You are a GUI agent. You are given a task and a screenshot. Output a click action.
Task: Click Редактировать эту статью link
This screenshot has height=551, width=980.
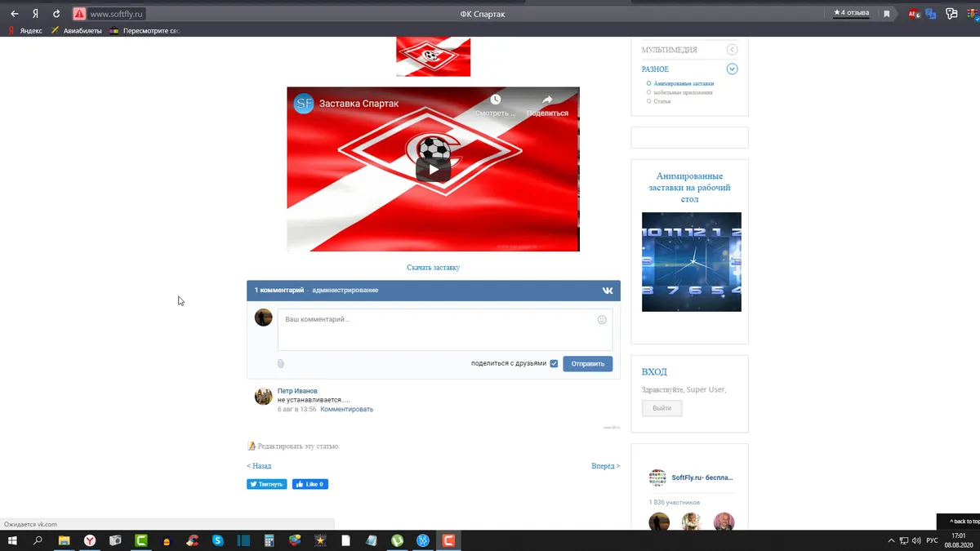coord(298,447)
